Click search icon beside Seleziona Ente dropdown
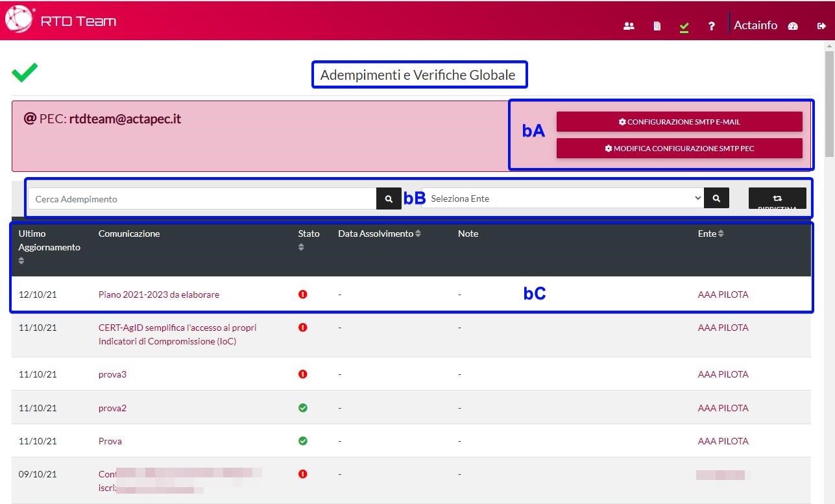Image resolution: width=835 pixels, height=504 pixels. (x=716, y=198)
